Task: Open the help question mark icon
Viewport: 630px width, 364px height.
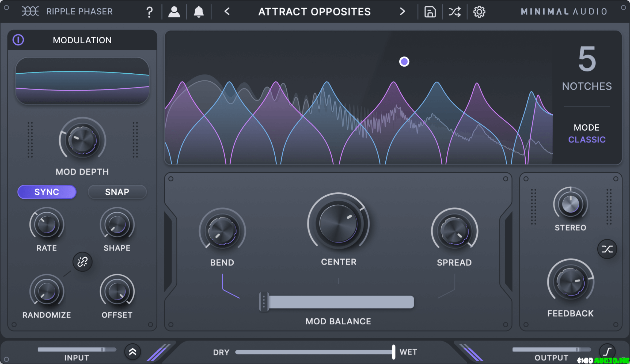Action: point(150,12)
